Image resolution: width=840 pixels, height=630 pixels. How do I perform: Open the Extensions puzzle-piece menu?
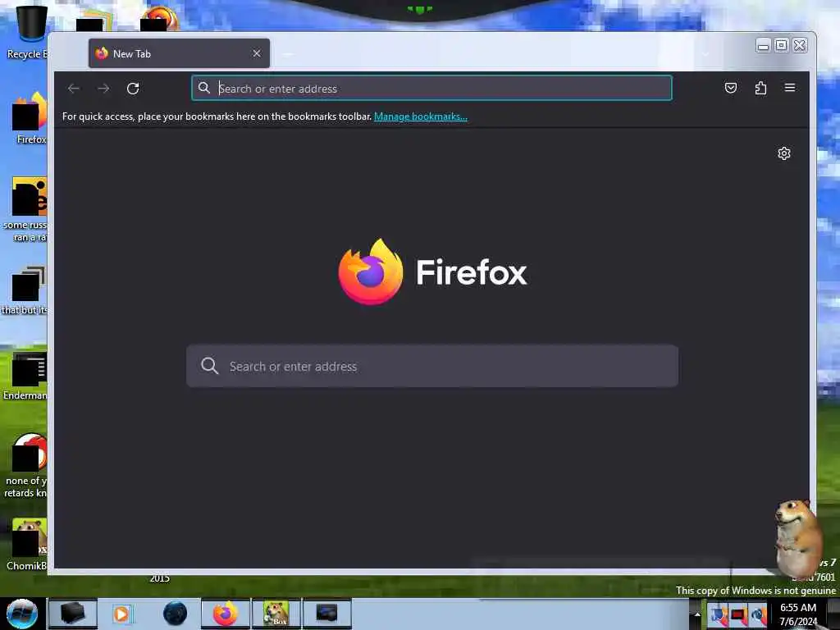tap(760, 88)
